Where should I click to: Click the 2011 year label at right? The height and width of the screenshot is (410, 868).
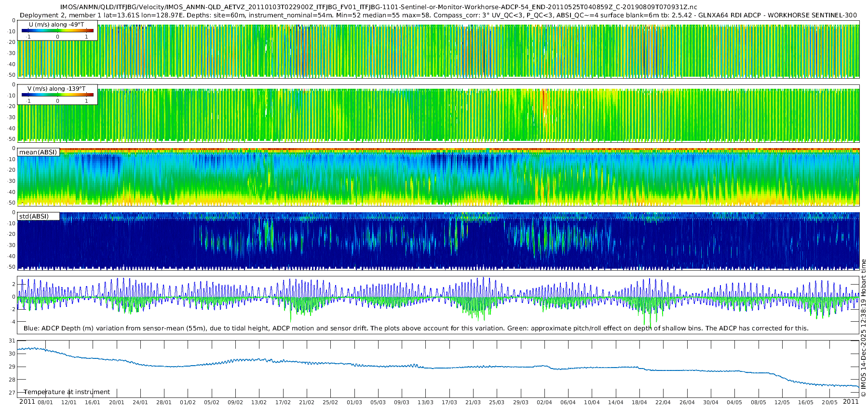point(851,402)
